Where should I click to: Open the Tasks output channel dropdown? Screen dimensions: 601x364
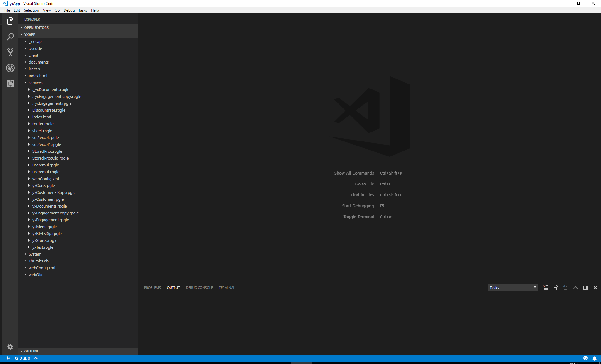click(x=512, y=287)
